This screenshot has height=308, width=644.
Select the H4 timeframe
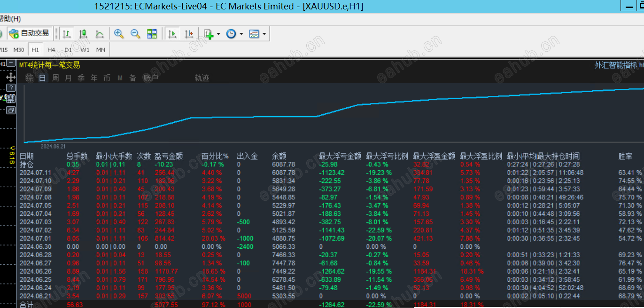51,50
